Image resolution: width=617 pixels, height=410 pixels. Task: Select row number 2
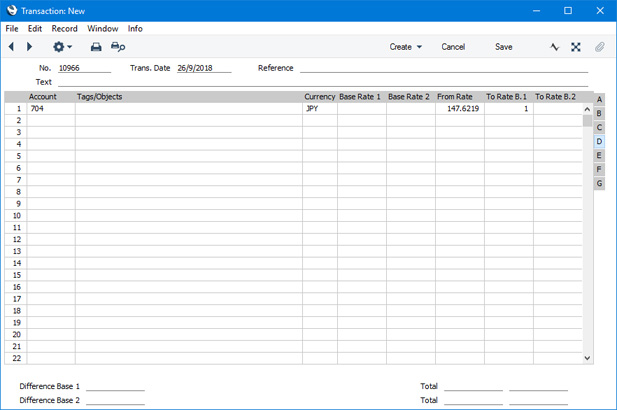click(x=16, y=120)
